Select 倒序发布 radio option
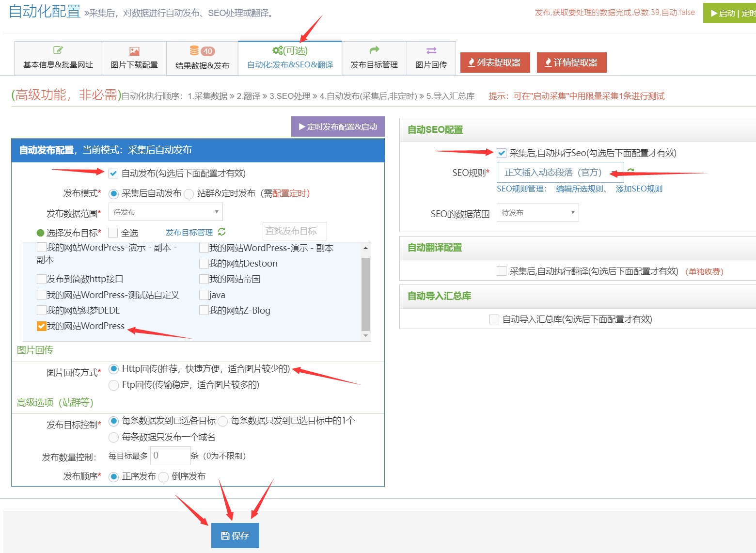The image size is (756, 553). 163,477
